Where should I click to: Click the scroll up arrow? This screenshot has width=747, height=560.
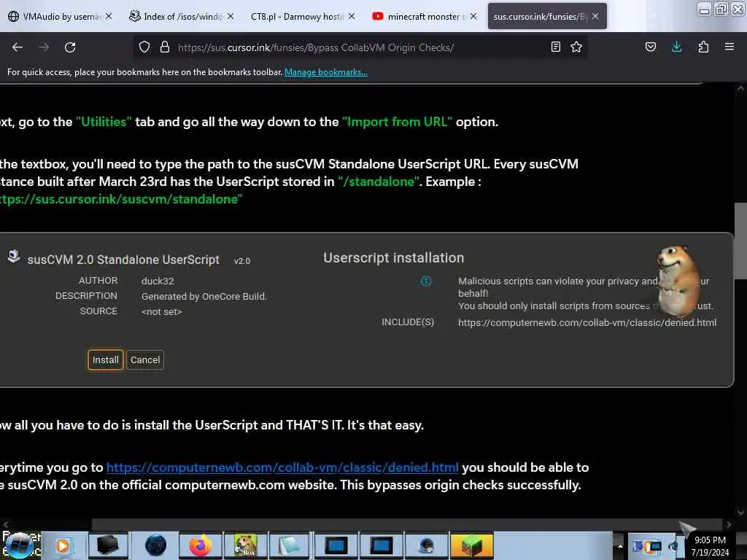tap(740, 88)
